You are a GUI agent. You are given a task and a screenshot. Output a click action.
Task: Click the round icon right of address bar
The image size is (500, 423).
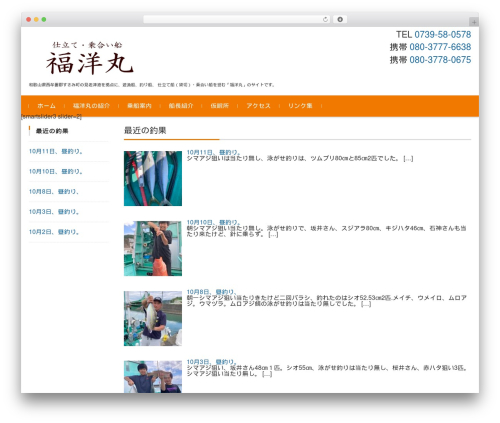click(340, 19)
